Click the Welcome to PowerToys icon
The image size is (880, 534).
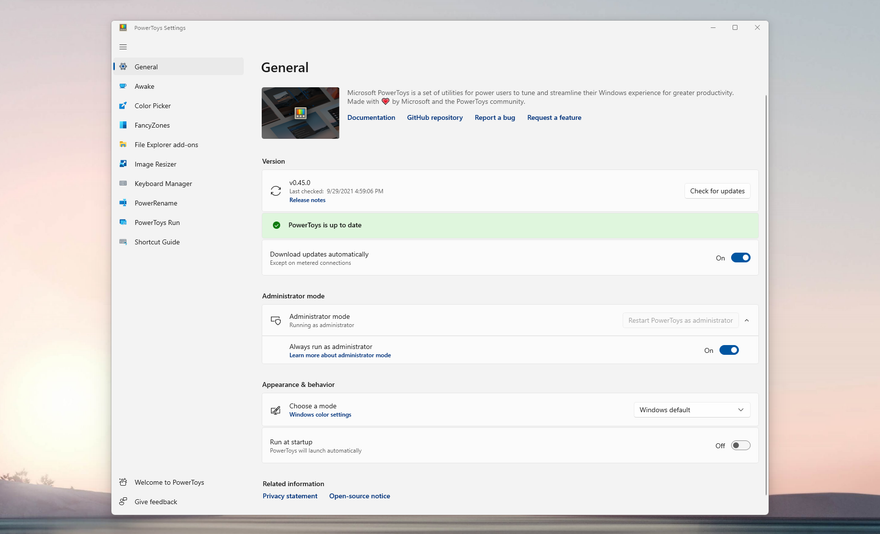(123, 482)
